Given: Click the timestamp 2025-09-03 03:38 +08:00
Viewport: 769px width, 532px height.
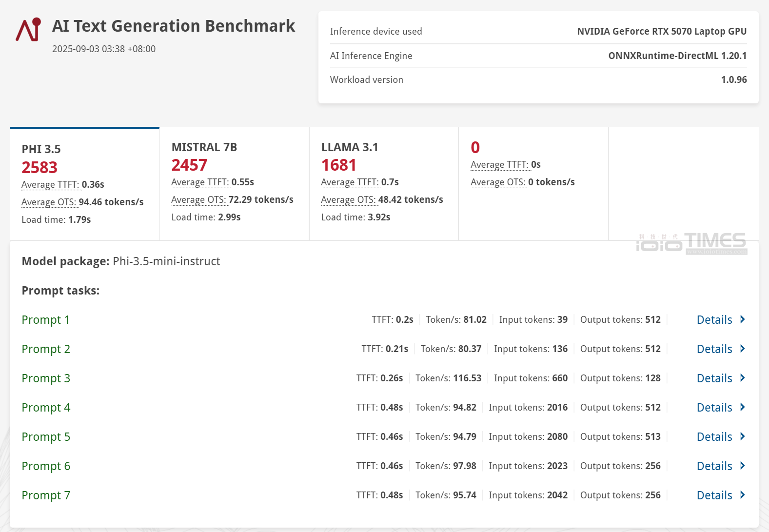Looking at the screenshot, I should pyautogui.click(x=104, y=49).
